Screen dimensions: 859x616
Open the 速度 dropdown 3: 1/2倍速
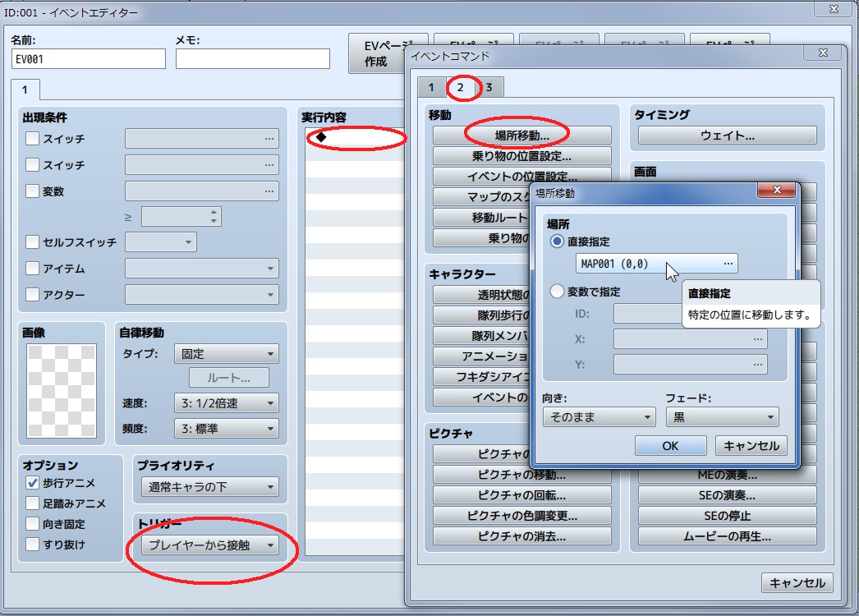tap(226, 402)
